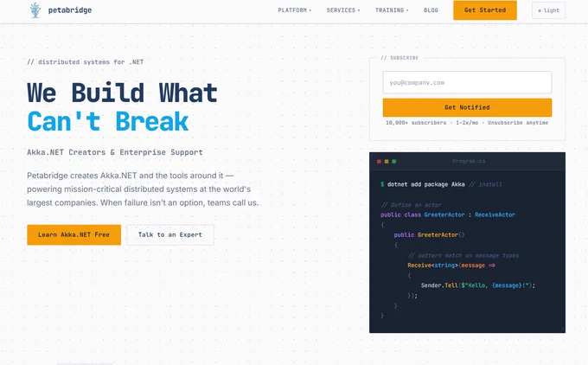This screenshot has width=588, height=365.
Task: Select '// distributed systems for .NET' tagline
Action: [85, 62]
